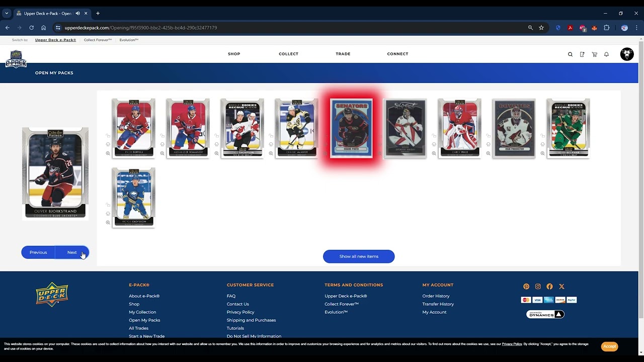Click Show all new items
This screenshot has height=362, width=644.
[x=359, y=256]
